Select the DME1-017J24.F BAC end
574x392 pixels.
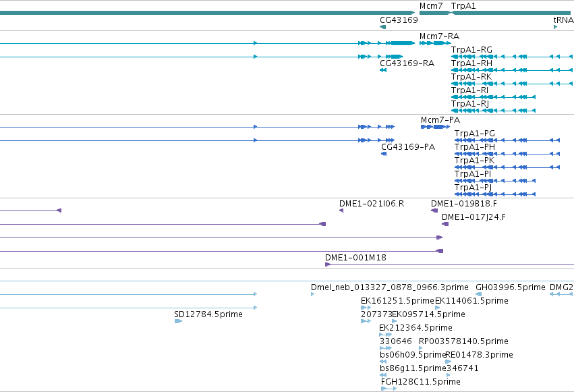[x=445, y=224]
